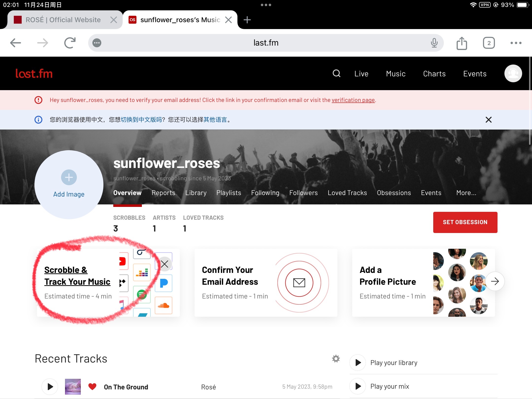Add a profile image via Add Image
The image size is (532, 399).
pyautogui.click(x=69, y=184)
